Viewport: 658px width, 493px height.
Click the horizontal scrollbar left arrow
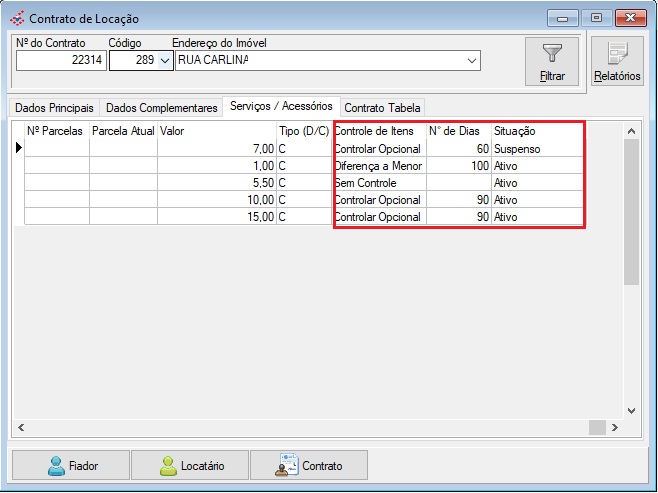pos(20,428)
